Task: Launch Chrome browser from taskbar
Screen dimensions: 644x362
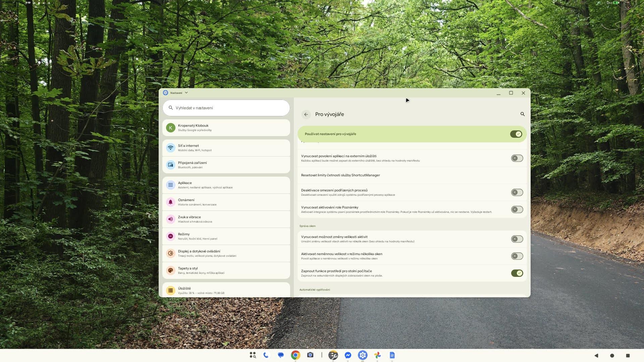Action: pyautogui.click(x=296, y=355)
